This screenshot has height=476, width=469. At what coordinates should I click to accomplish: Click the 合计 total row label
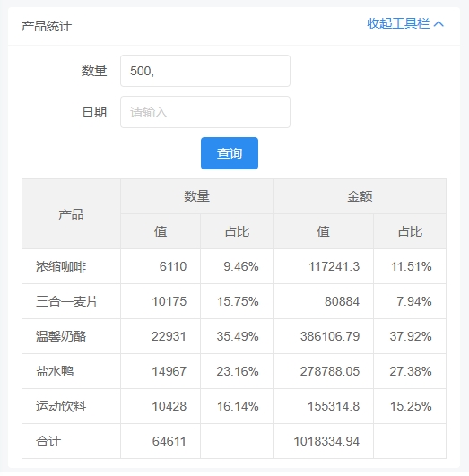(48, 441)
